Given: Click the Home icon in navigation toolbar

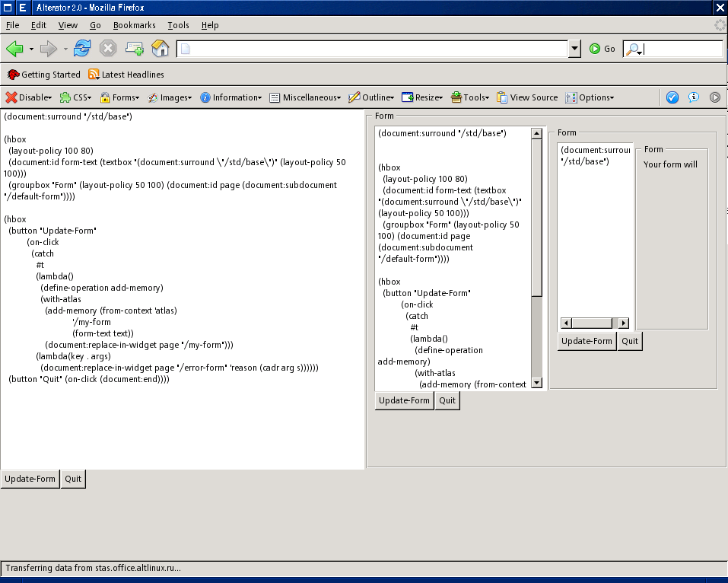Looking at the screenshot, I should (160, 49).
